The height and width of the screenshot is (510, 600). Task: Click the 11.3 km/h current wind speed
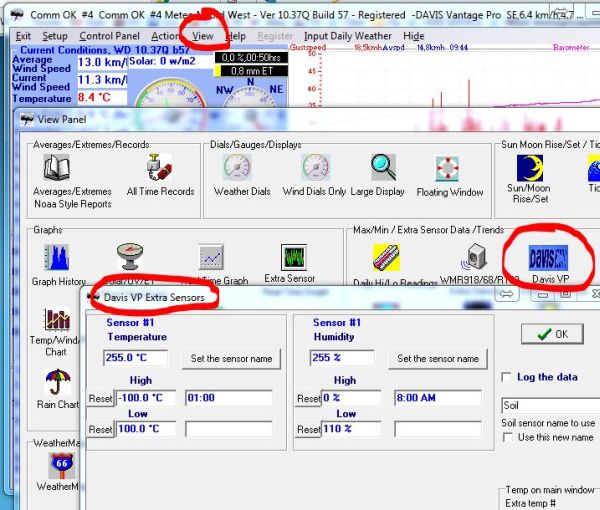[x=102, y=80]
